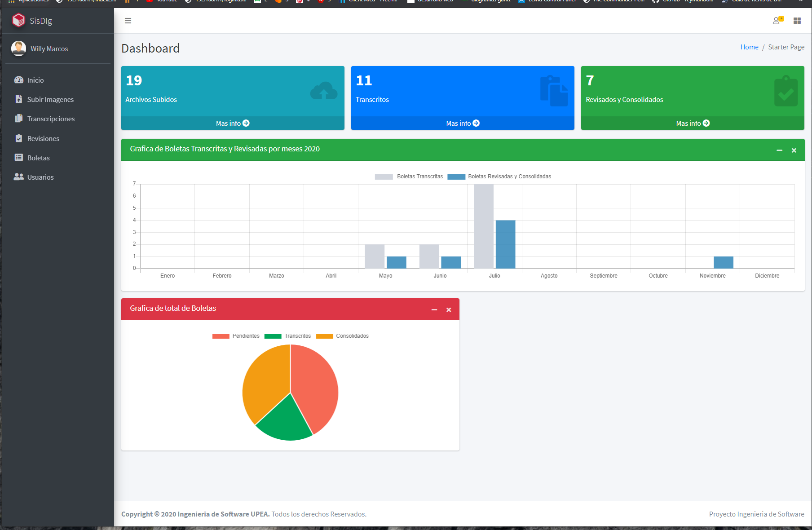
Task: Open the user notifications icon top right
Action: tap(777, 21)
